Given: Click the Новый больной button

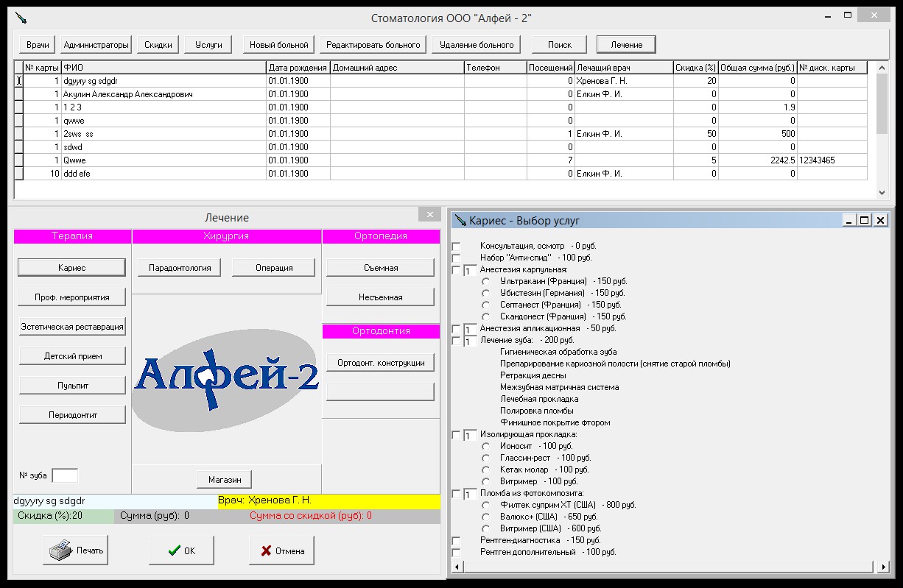Looking at the screenshot, I should [x=279, y=45].
